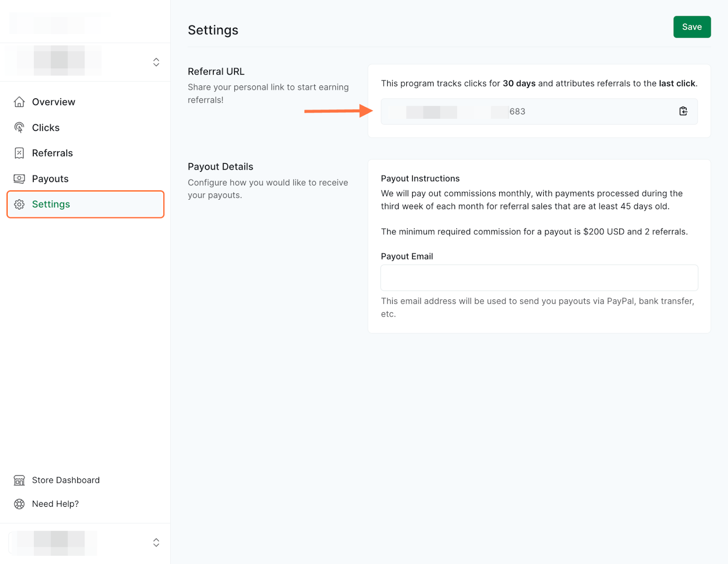
Task: Select the Clicks cursor icon
Action: pyautogui.click(x=19, y=127)
